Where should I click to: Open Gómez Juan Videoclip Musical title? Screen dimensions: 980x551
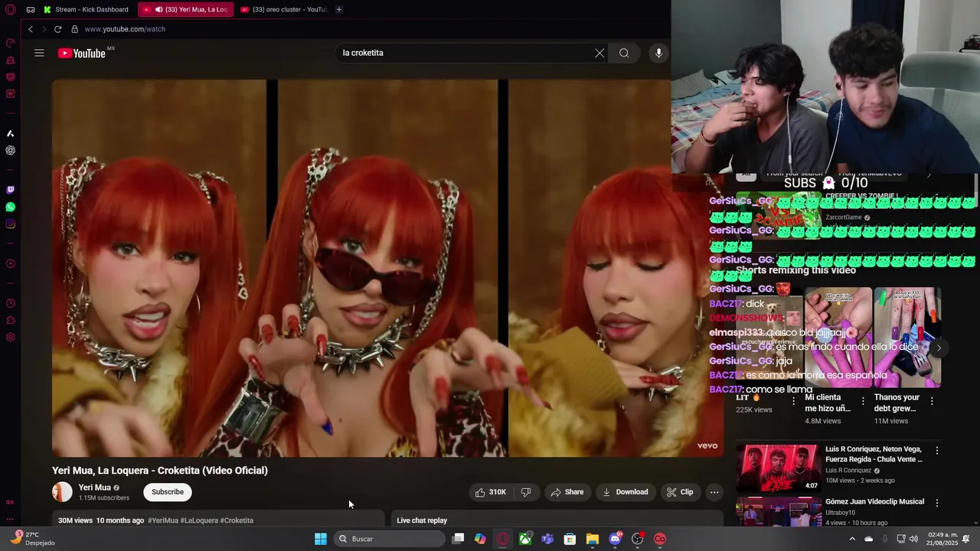(x=874, y=502)
